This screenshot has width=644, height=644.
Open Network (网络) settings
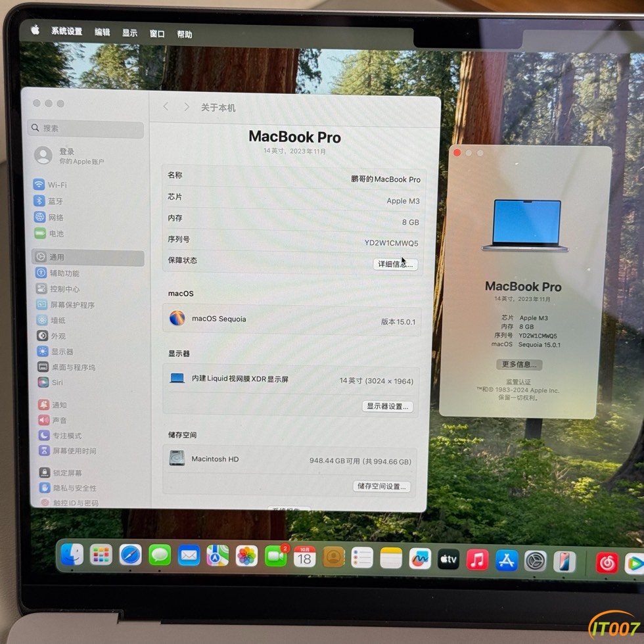tap(49, 217)
